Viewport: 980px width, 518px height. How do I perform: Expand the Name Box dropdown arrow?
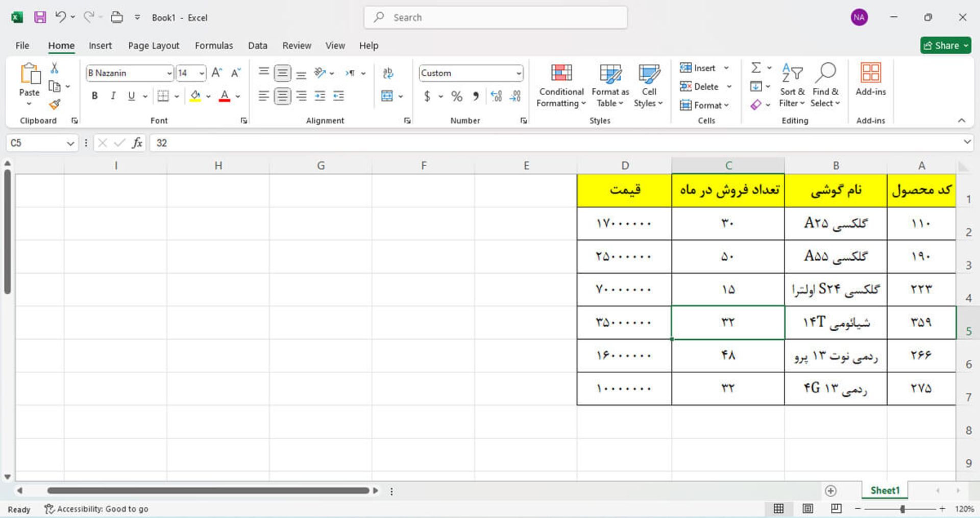[70, 144]
